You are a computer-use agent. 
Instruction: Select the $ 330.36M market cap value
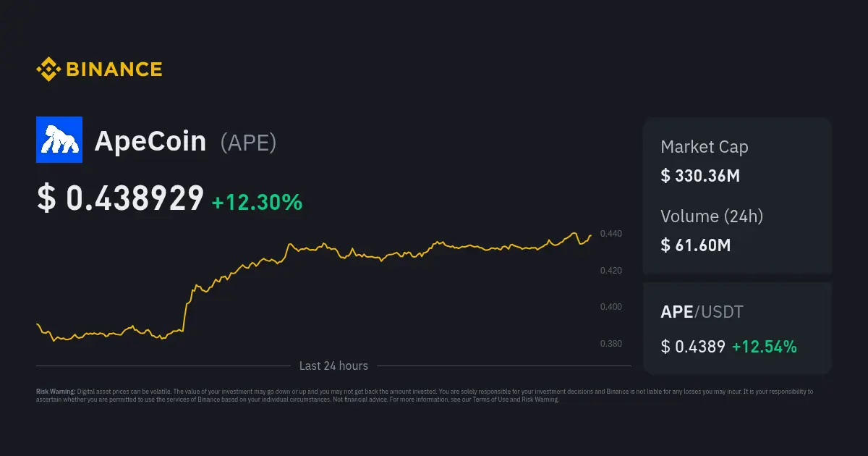click(699, 175)
